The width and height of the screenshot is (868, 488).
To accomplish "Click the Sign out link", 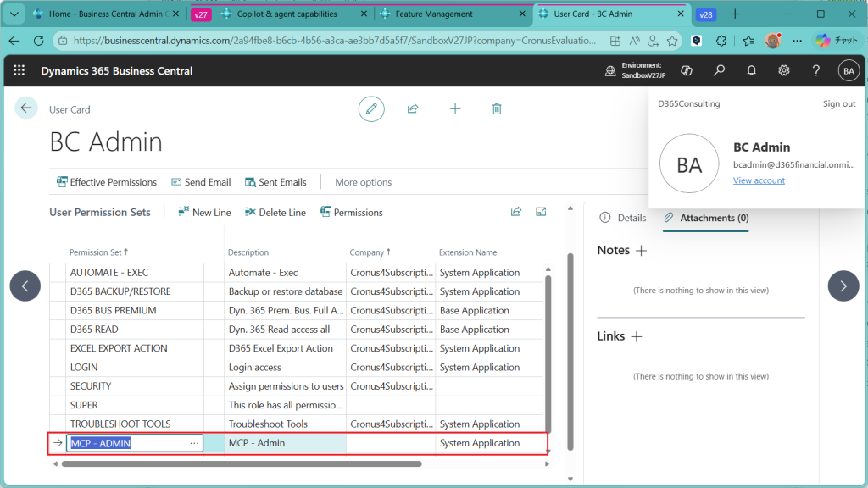I will (838, 104).
